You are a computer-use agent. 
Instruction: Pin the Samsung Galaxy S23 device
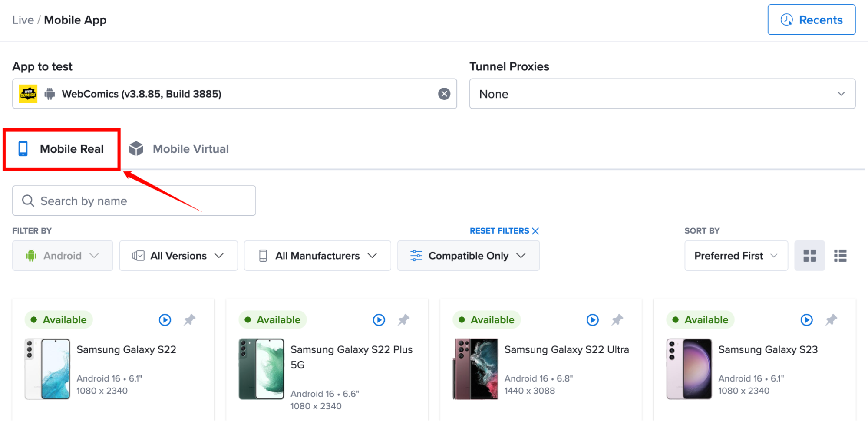click(x=831, y=320)
